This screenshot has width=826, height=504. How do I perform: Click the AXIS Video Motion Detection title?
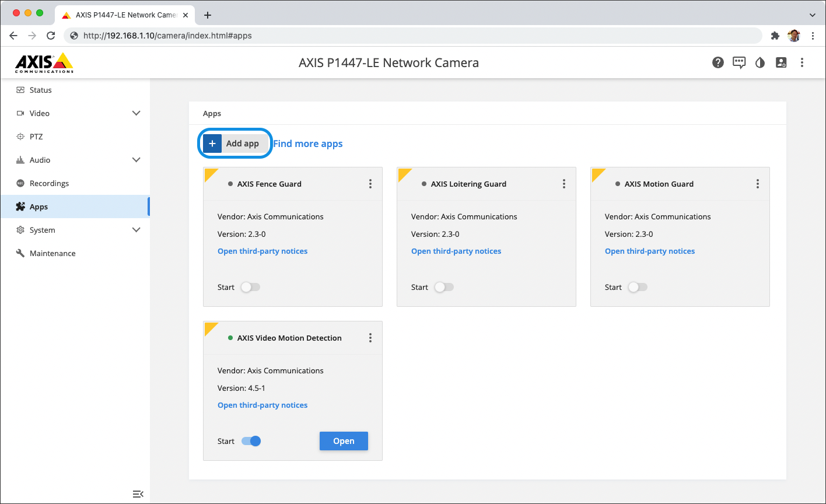click(x=289, y=338)
